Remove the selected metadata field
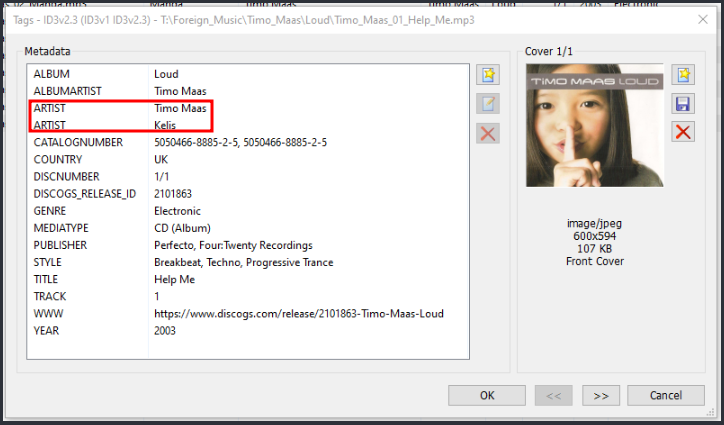This screenshot has height=425, width=724. click(488, 134)
